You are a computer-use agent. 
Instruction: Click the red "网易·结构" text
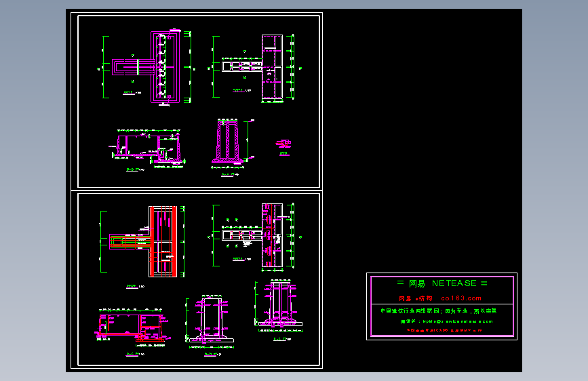(416, 298)
